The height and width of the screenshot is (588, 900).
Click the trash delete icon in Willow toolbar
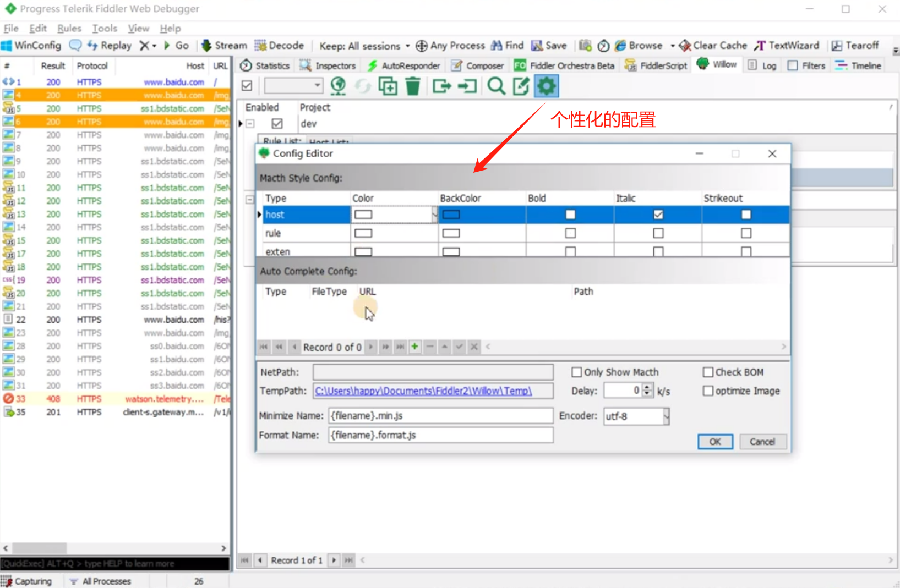click(412, 86)
